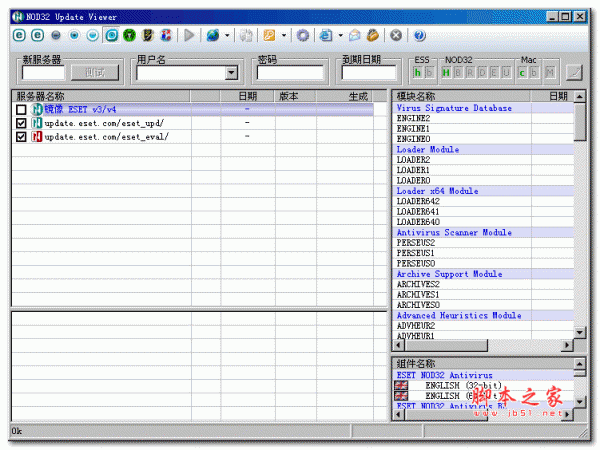Screen dimensions: 600x450
Task: Open the 用户名 combo box dropdown
Action: tap(231, 73)
